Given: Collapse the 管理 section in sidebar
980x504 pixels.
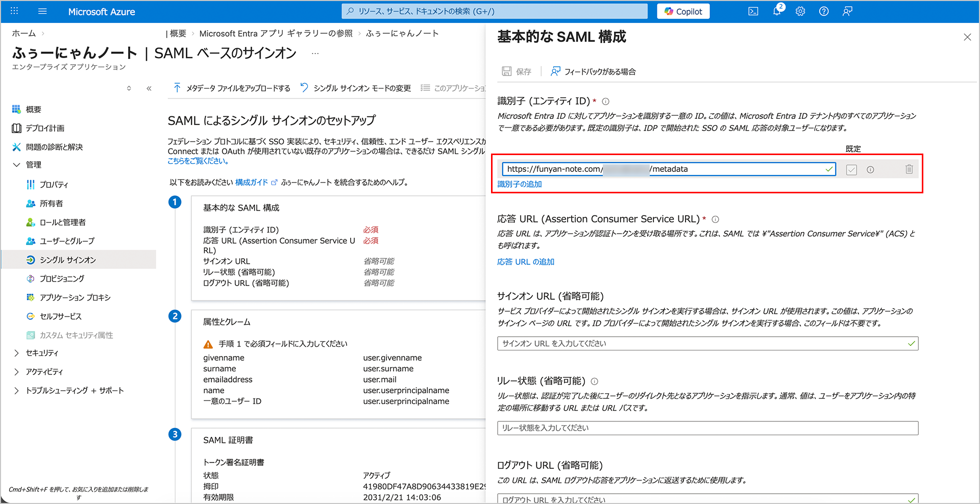Looking at the screenshot, I should (16, 165).
